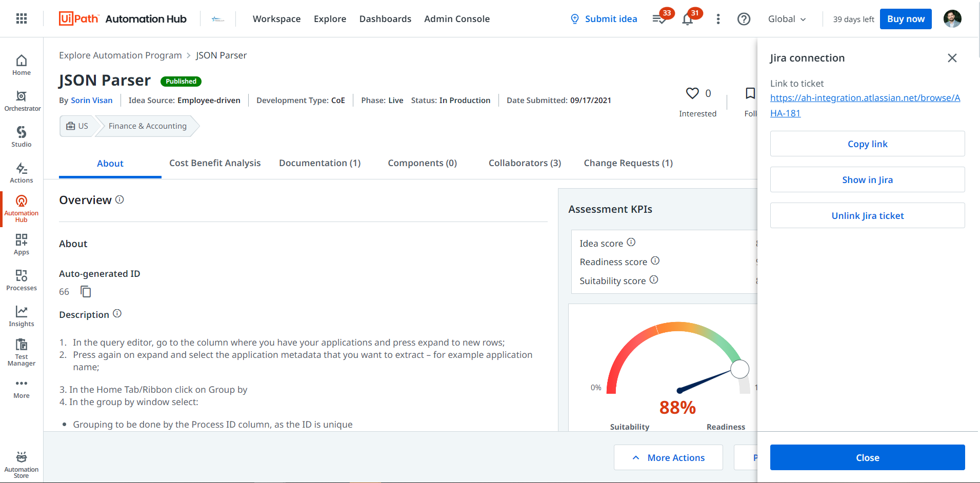Open the Workspace menu
This screenshot has width=980, height=483.
[x=276, y=19]
